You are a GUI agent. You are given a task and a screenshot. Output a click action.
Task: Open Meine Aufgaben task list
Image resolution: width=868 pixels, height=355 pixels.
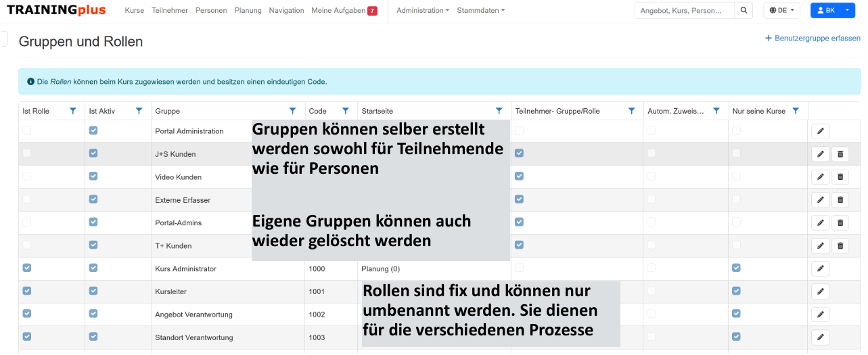tap(344, 11)
